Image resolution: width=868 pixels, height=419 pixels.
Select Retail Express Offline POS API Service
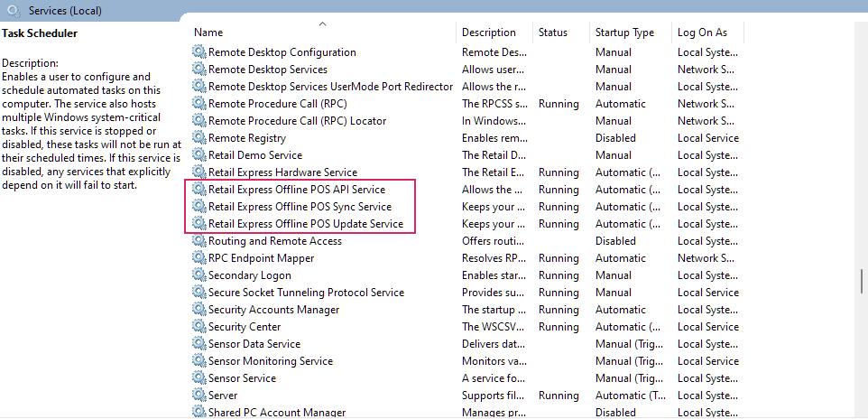[297, 190]
